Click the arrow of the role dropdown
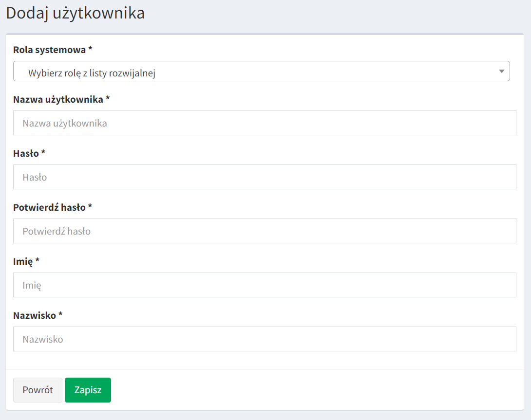 click(501, 72)
